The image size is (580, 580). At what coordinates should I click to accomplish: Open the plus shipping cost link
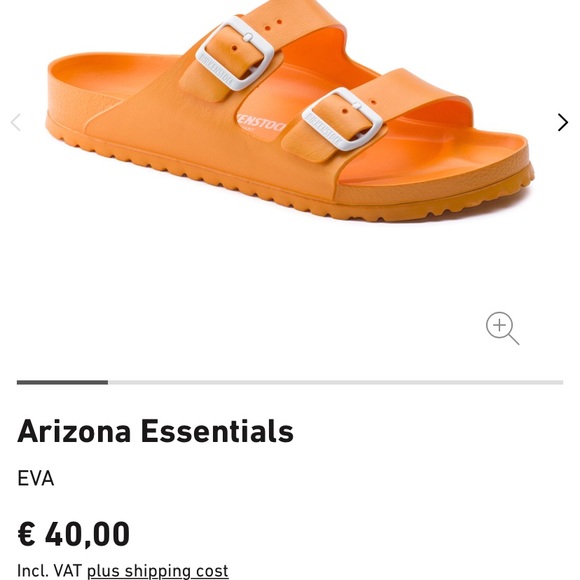[158, 570]
